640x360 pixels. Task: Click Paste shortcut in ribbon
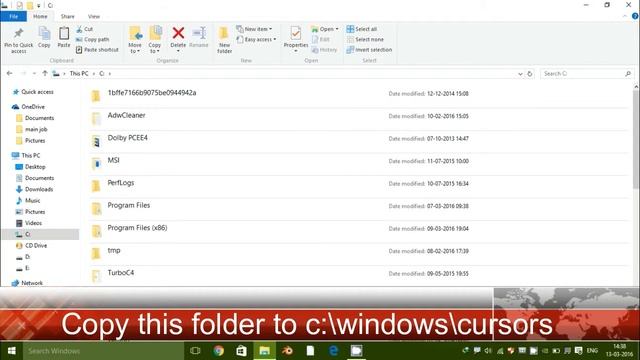(x=97, y=50)
